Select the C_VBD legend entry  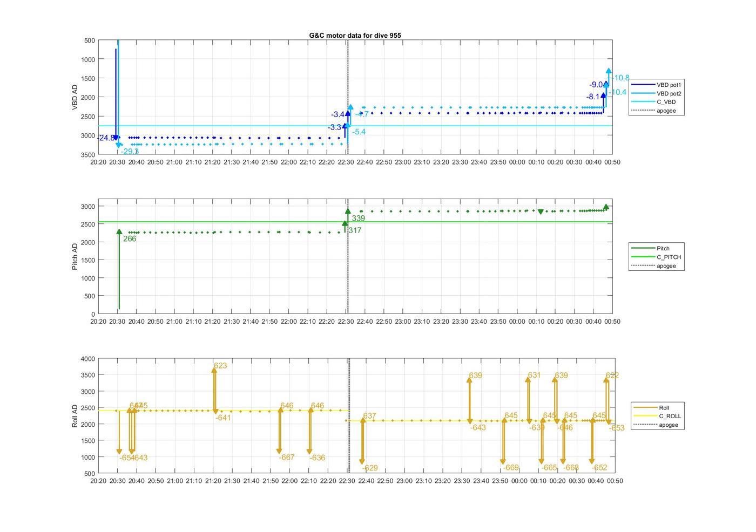(653, 102)
